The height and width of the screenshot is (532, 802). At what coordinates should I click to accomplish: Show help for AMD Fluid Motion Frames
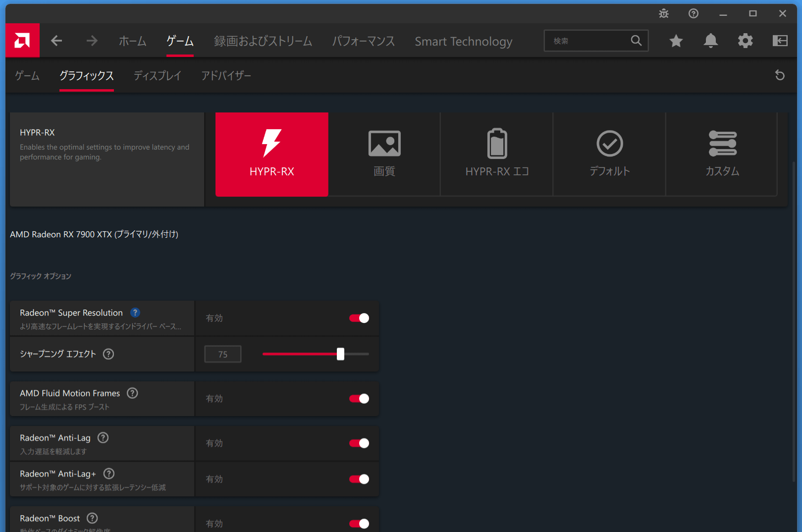[132, 393]
